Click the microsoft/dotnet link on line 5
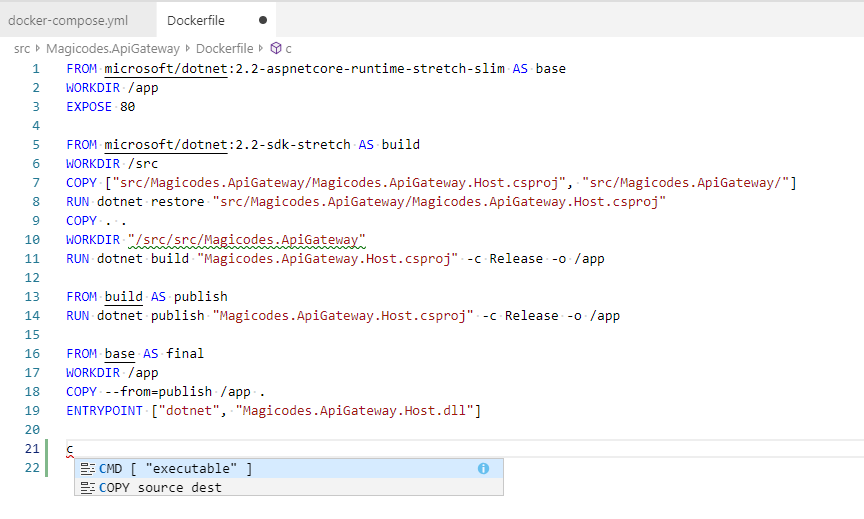Screen dimensions: 864x519 168,145
